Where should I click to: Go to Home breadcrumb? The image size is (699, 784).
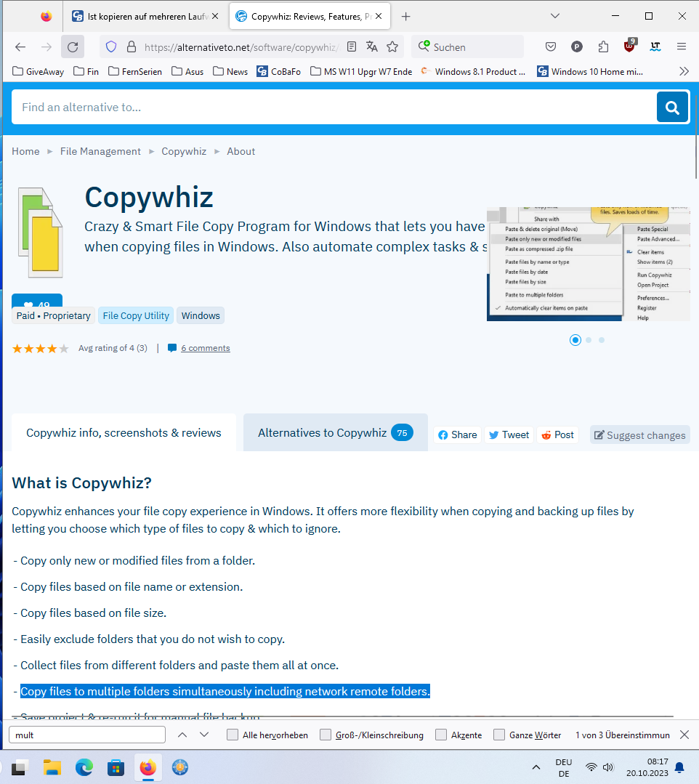tap(25, 152)
